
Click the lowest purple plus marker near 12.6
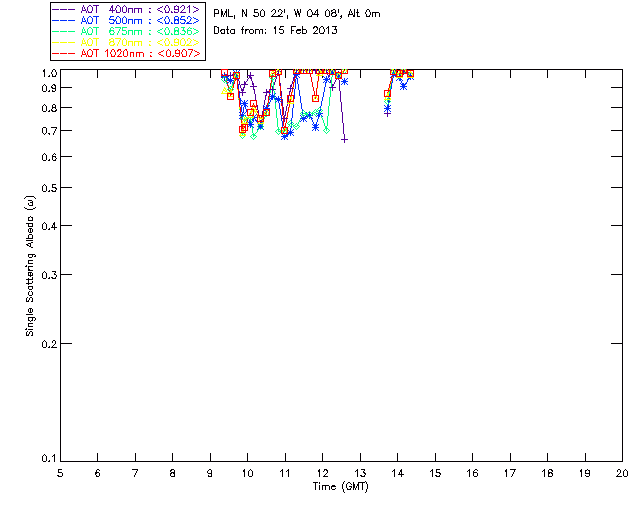345,139
